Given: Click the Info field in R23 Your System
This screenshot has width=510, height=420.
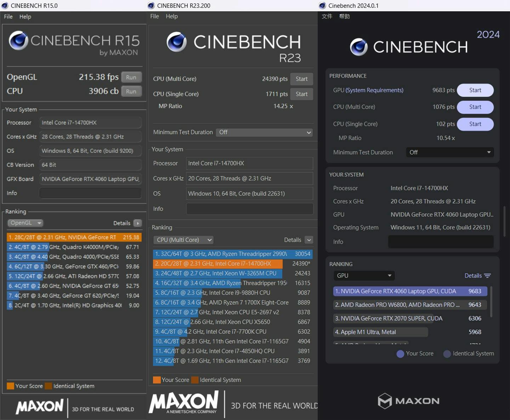Looking at the screenshot, I should click(x=250, y=209).
